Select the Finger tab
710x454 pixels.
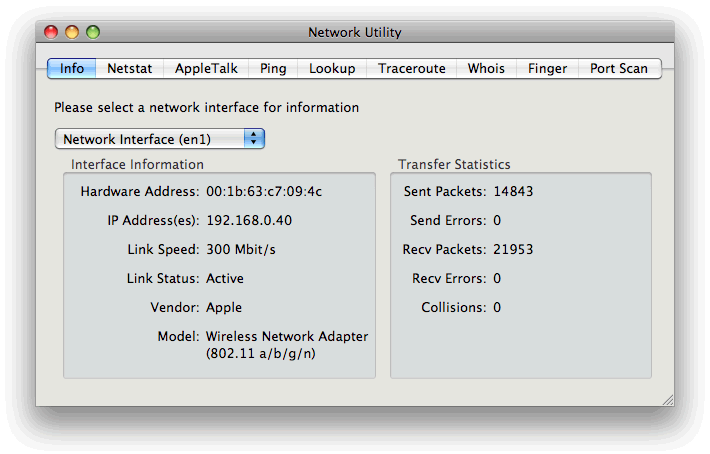pos(547,69)
